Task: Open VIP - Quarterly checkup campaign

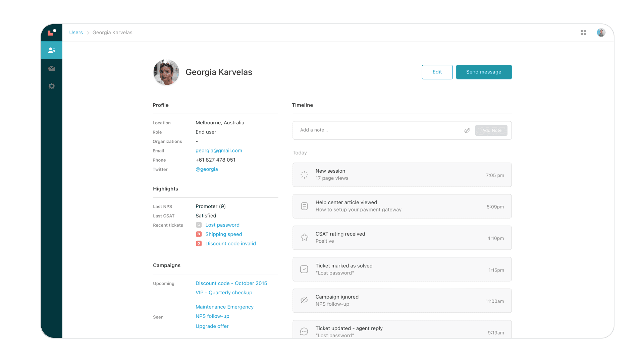Action: (224, 293)
